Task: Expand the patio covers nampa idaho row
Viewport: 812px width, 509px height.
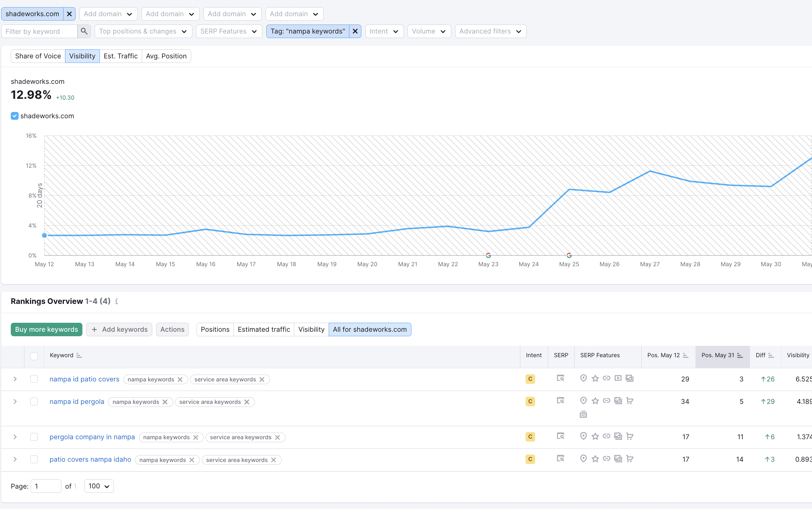Action: [15, 460]
